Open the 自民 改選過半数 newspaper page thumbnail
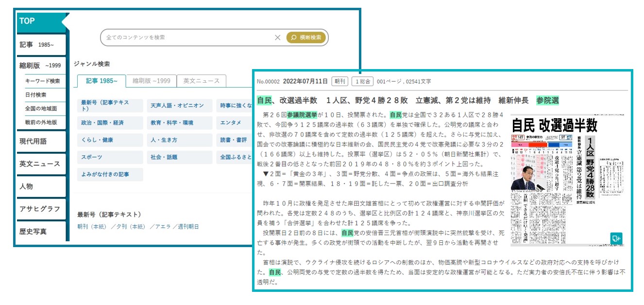 [567, 180]
